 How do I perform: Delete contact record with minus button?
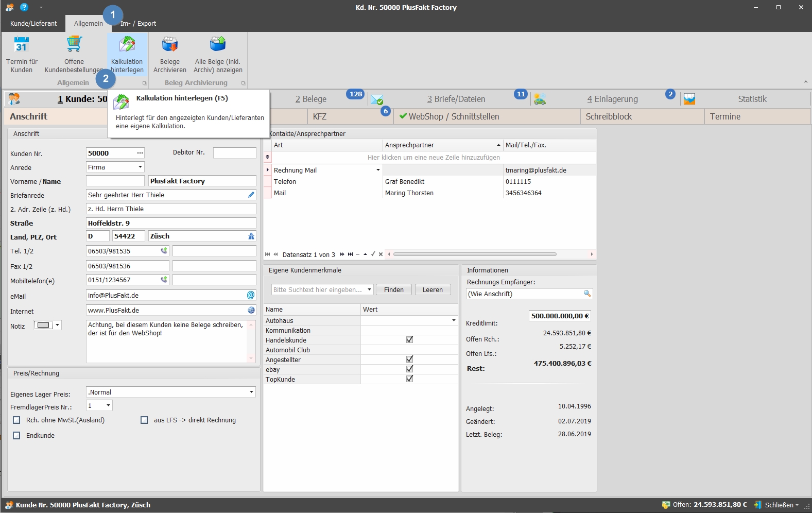click(x=357, y=254)
